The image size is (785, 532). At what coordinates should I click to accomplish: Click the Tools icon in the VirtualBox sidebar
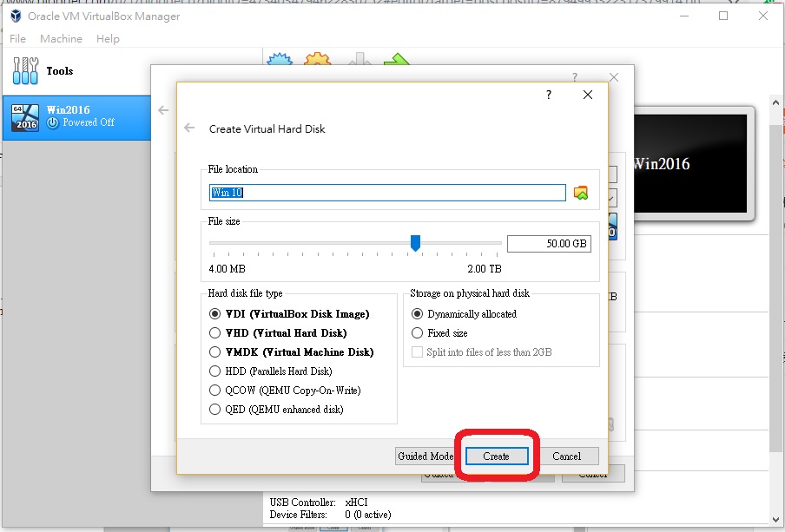point(25,70)
